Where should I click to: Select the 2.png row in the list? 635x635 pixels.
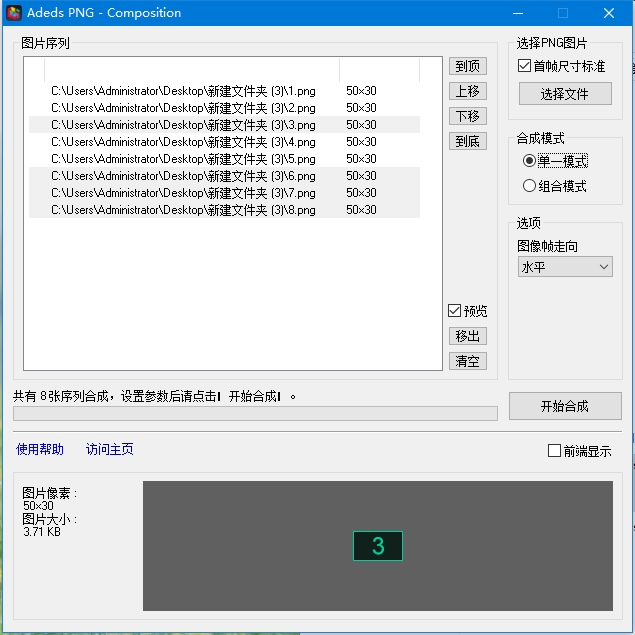point(224,108)
